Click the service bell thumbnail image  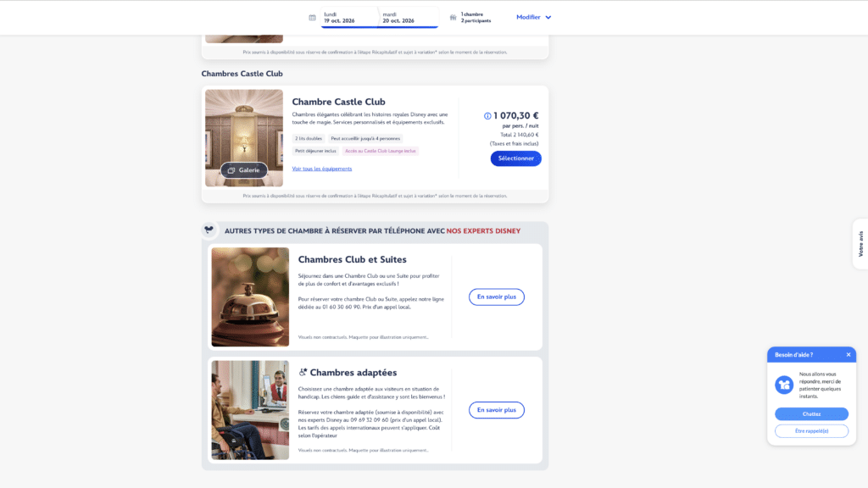click(x=250, y=297)
